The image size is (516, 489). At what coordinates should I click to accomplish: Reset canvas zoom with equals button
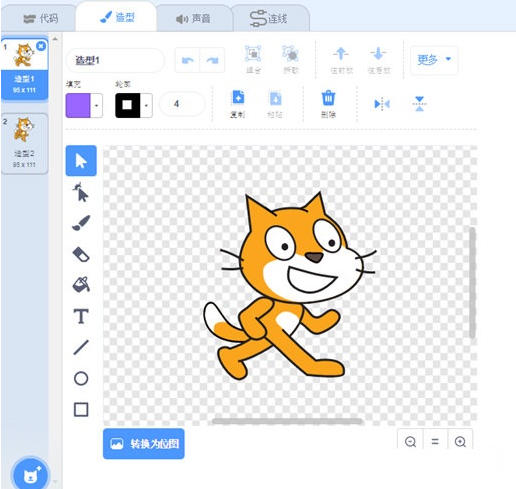point(435,441)
